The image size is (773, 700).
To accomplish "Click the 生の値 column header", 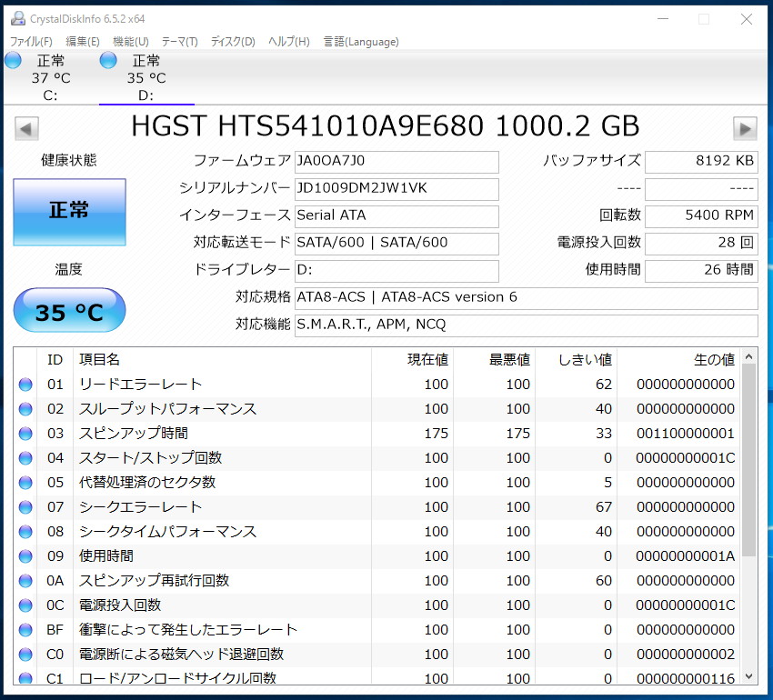I will tap(678, 360).
